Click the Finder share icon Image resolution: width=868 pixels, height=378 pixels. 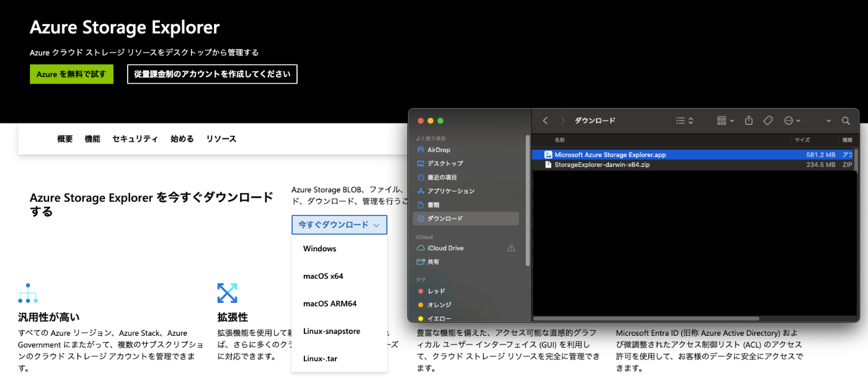[x=749, y=120]
